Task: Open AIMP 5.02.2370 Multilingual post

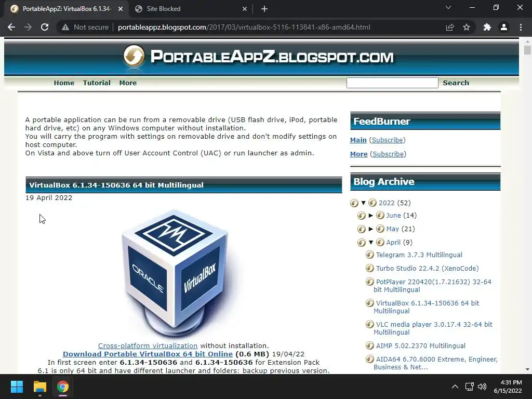Action: tap(421, 345)
